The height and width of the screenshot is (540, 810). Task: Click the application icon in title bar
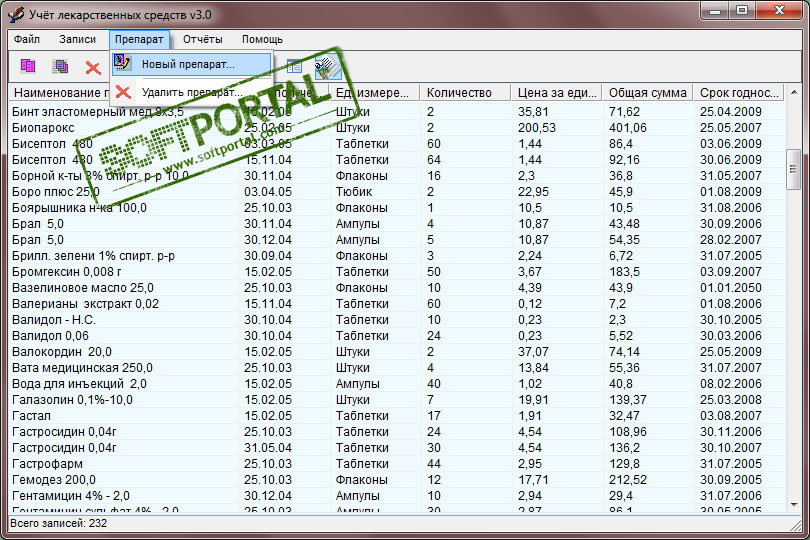pyautogui.click(x=15, y=14)
